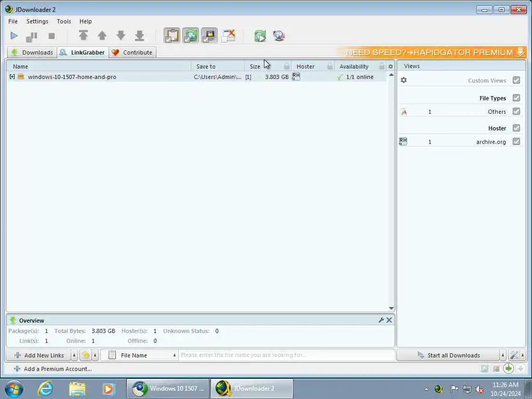532x399 pixels.
Task: Open table column settings gear
Action: [x=391, y=66]
